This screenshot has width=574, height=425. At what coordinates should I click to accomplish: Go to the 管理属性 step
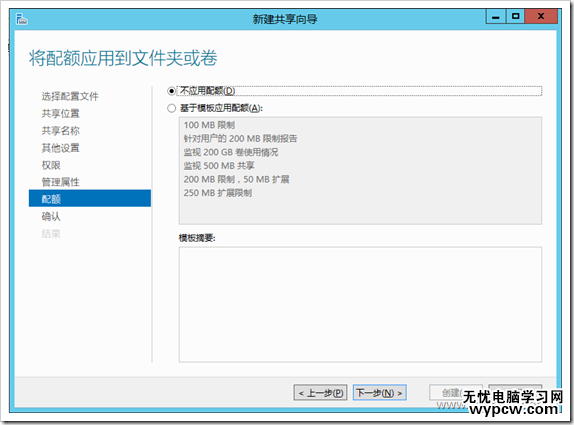point(60,182)
